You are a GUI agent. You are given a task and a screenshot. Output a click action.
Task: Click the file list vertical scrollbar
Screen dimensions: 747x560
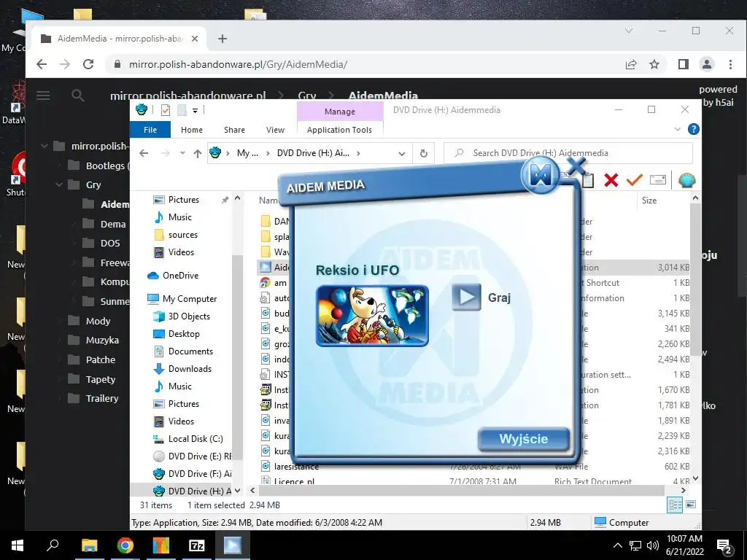(x=695, y=281)
